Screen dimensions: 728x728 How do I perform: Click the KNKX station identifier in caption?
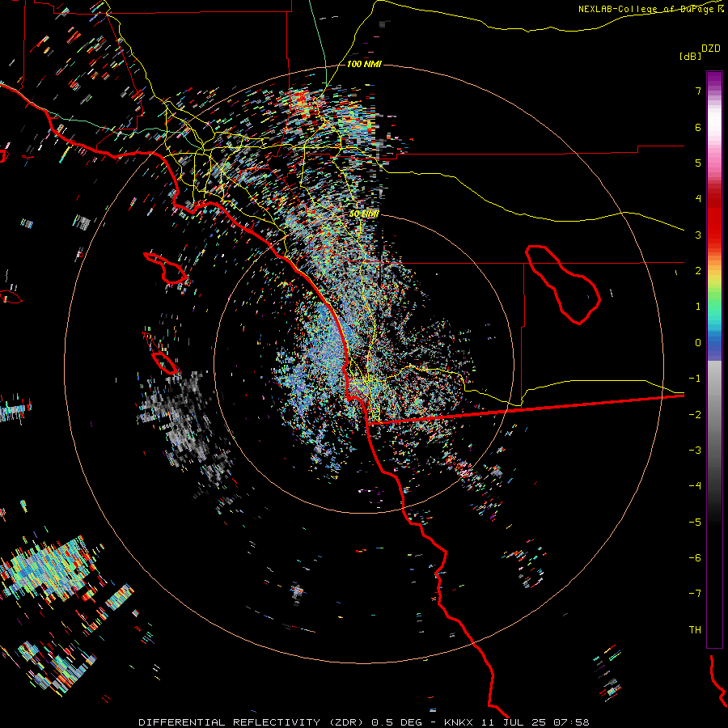coord(458,722)
